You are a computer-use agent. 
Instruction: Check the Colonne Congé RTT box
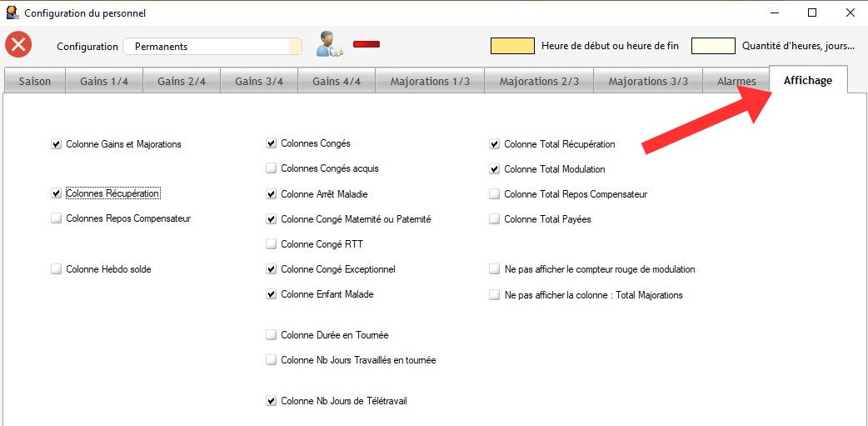pyautogui.click(x=272, y=244)
